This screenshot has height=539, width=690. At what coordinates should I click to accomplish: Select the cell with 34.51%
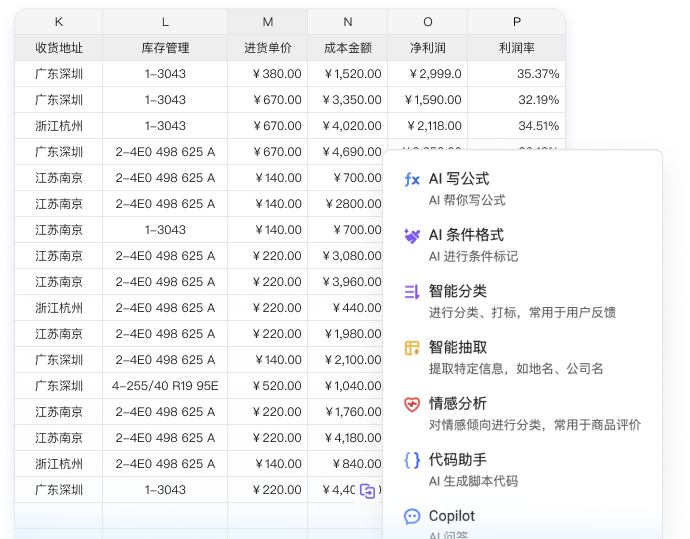point(517,125)
